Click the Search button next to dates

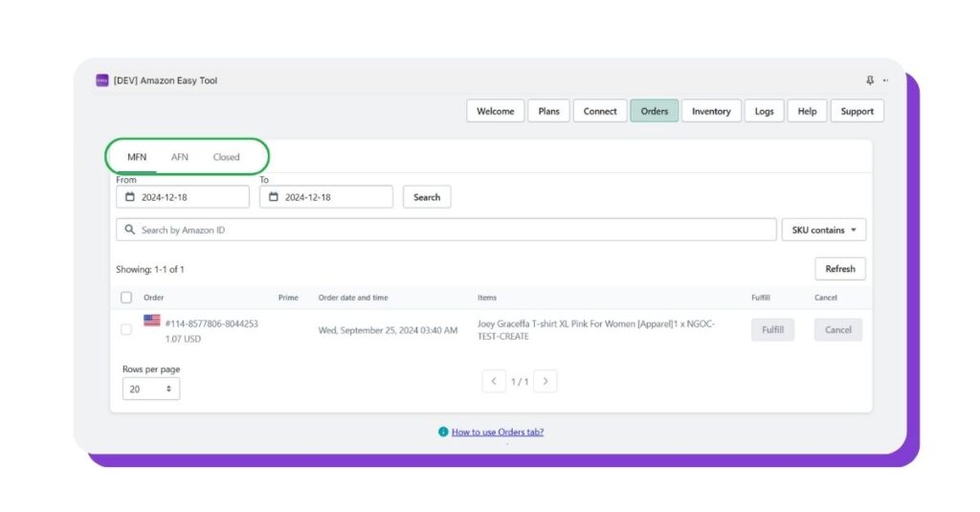[x=427, y=197]
